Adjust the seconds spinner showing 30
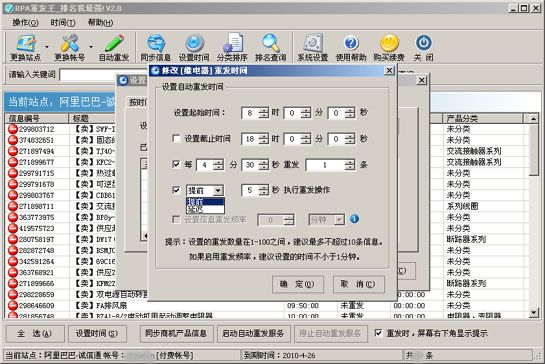545x364 pixels. point(264,165)
